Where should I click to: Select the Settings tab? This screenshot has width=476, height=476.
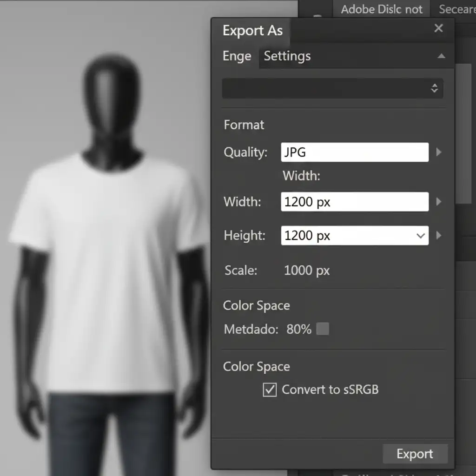coord(287,56)
